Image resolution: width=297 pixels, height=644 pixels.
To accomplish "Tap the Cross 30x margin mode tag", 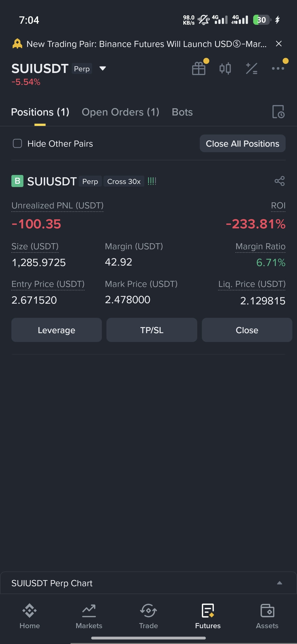I will click(x=124, y=181).
